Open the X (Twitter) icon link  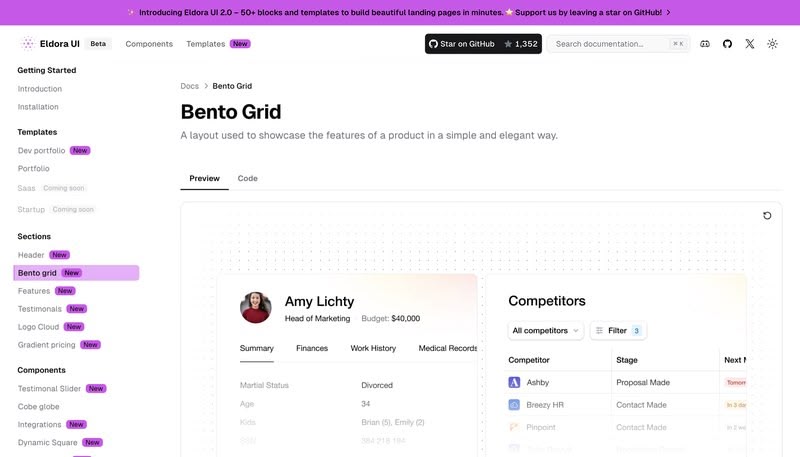[x=749, y=44]
